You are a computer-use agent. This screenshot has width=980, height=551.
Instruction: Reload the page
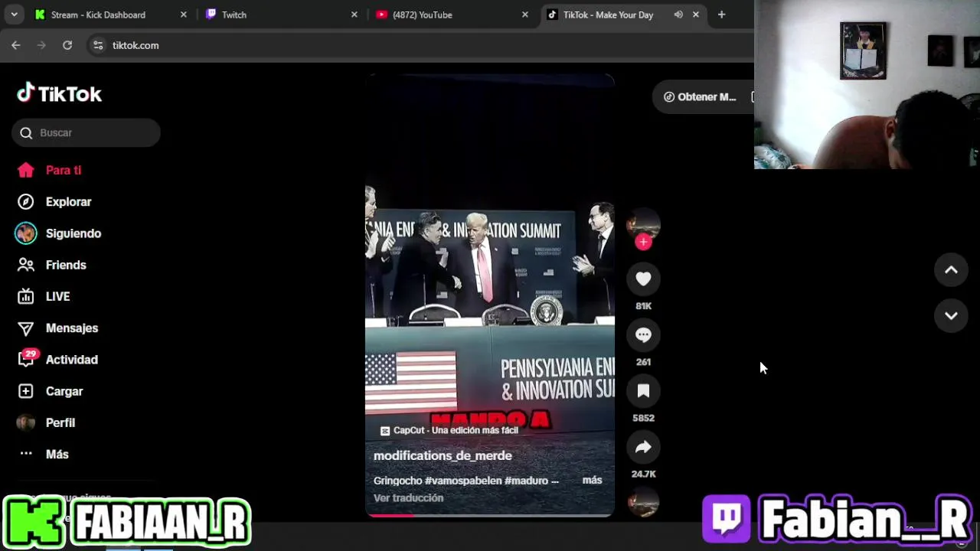tap(67, 45)
